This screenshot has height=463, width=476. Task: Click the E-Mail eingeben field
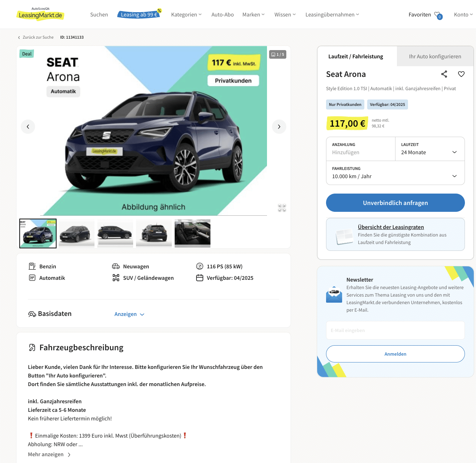pyautogui.click(x=395, y=330)
